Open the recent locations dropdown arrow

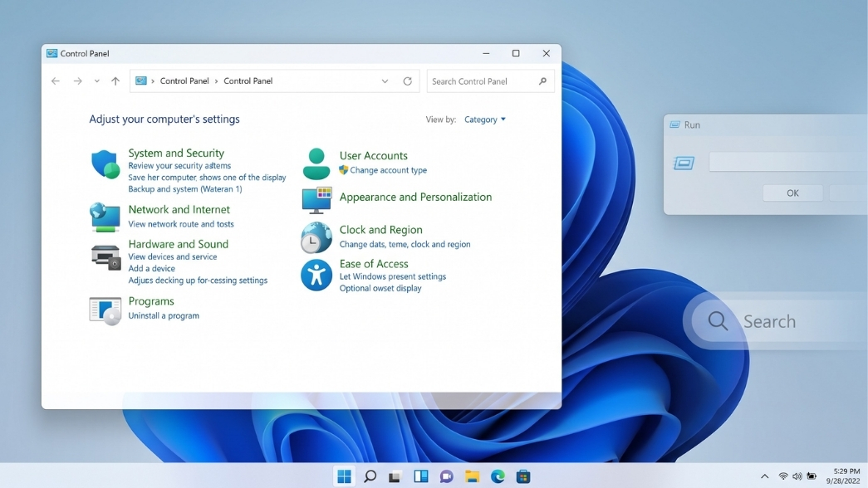coord(97,81)
